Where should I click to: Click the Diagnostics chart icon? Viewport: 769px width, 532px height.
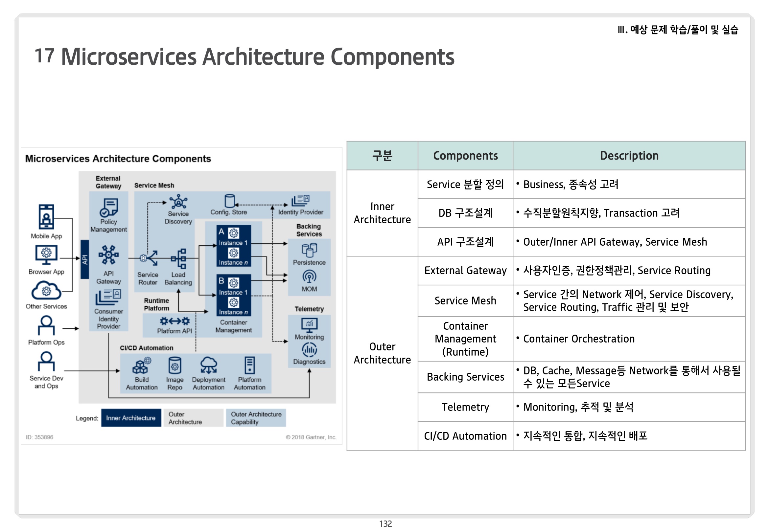[310, 350]
